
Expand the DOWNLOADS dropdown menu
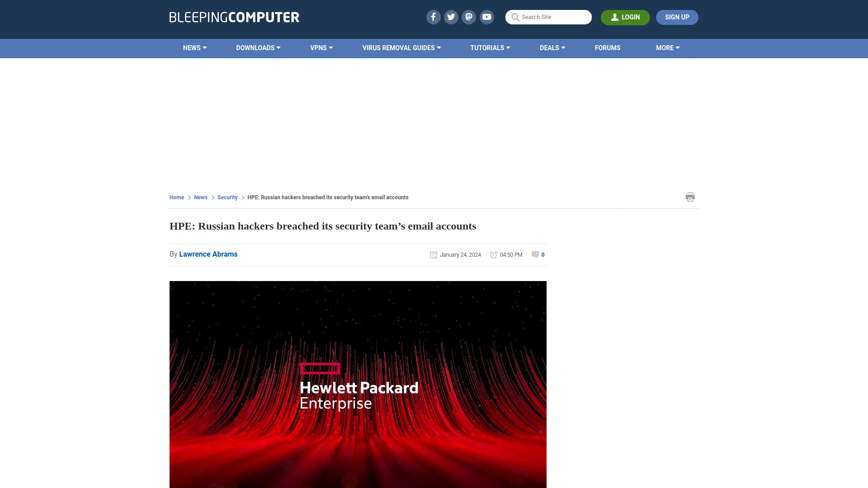258,47
